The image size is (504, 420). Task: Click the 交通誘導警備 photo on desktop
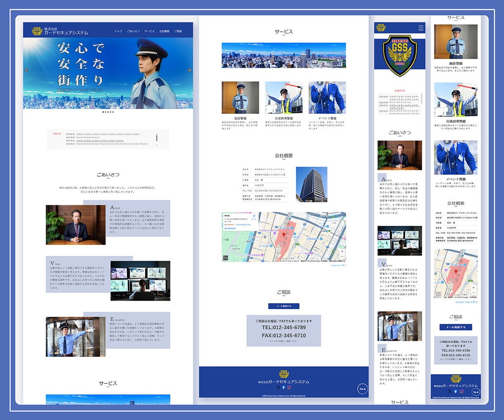(x=284, y=97)
